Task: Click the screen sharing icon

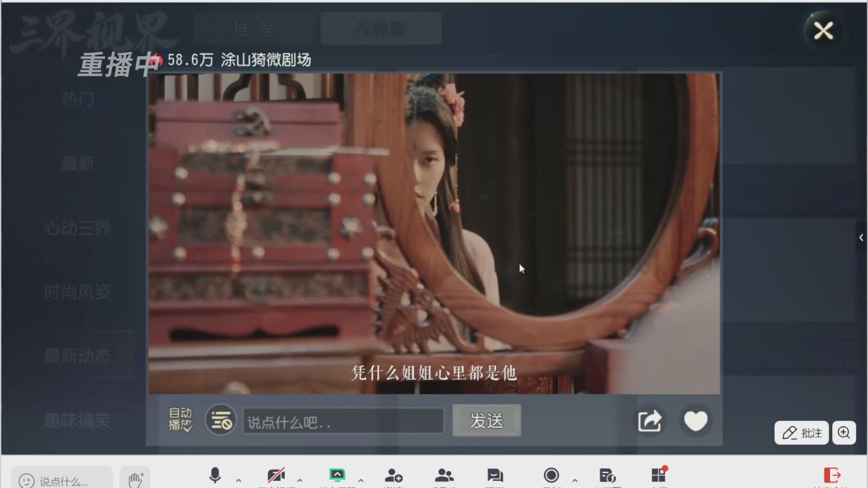Action: point(337,475)
